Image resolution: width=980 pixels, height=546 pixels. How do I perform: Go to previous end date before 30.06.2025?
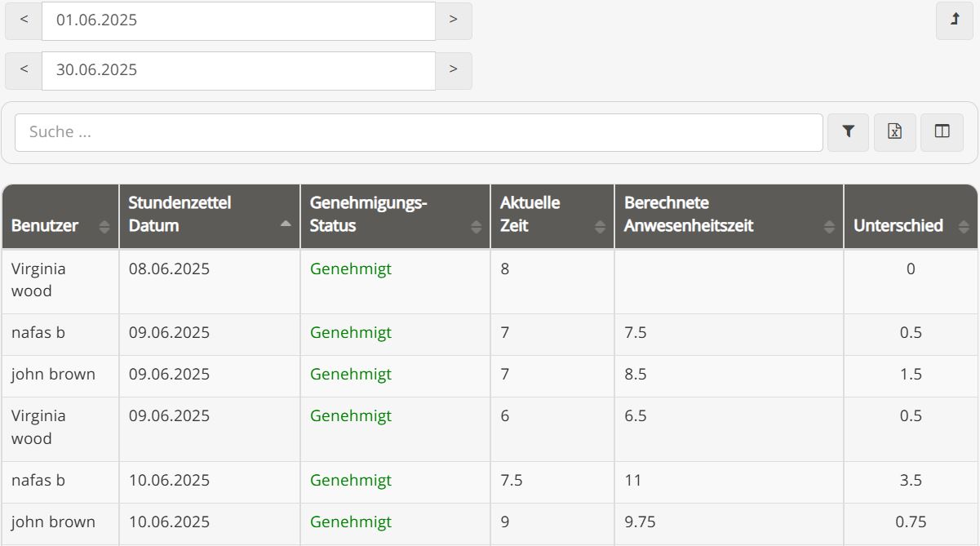tap(24, 70)
